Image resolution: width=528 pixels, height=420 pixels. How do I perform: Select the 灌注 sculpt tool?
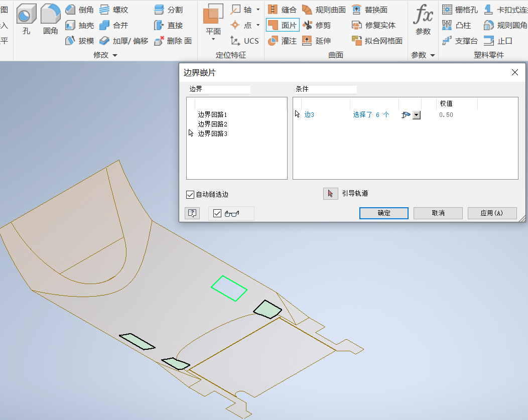(282, 41)
